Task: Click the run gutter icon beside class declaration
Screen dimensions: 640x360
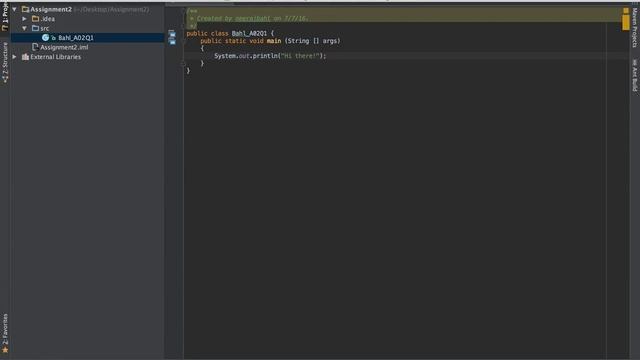Action: (172, 33)
